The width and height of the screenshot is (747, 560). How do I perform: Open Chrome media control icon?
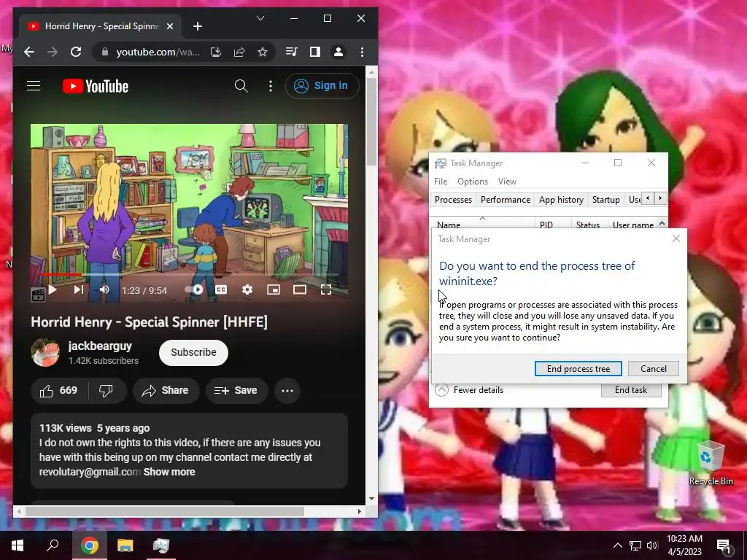pyautogui.click(x=291, y=52)
